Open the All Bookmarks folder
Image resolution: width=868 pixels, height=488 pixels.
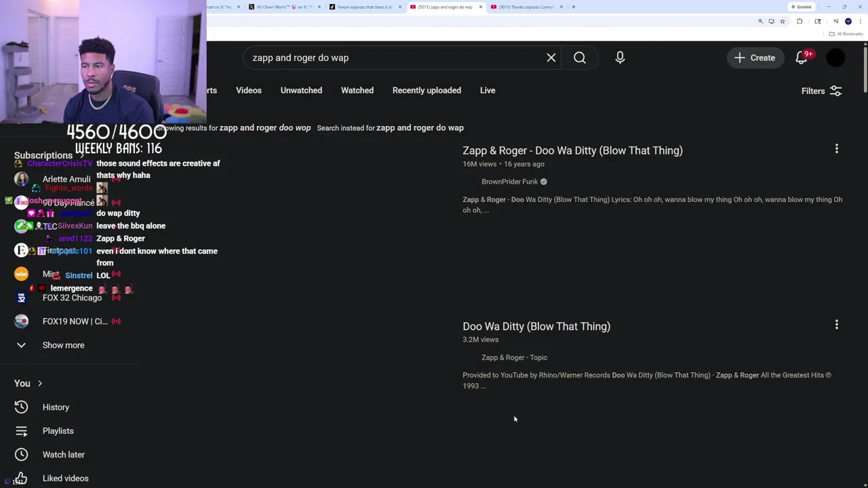846,34
